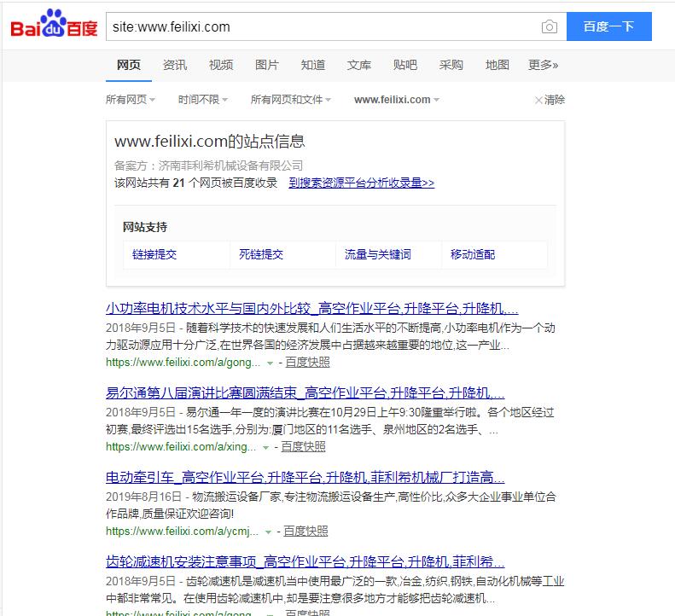Open the www.feilixi.com site filter dropdown
Viewport: 675px width, 616px height.
coord(397,100)
